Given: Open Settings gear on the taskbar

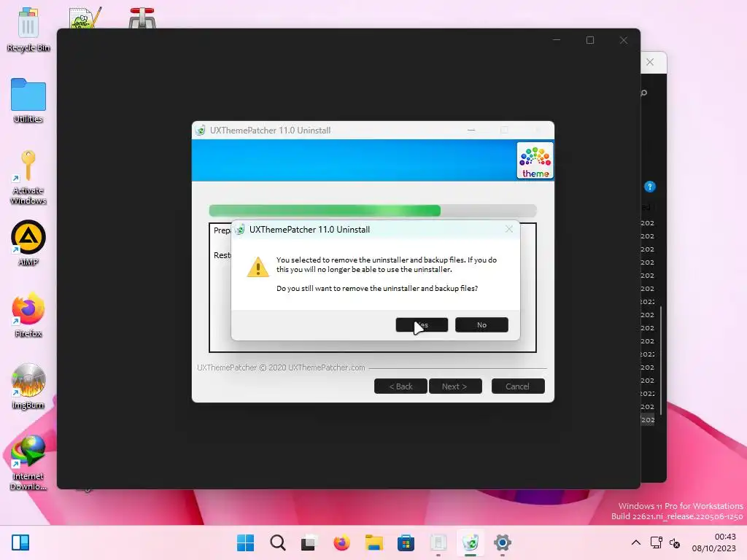Looking at the screenshot, I should (x=502, y=542).
